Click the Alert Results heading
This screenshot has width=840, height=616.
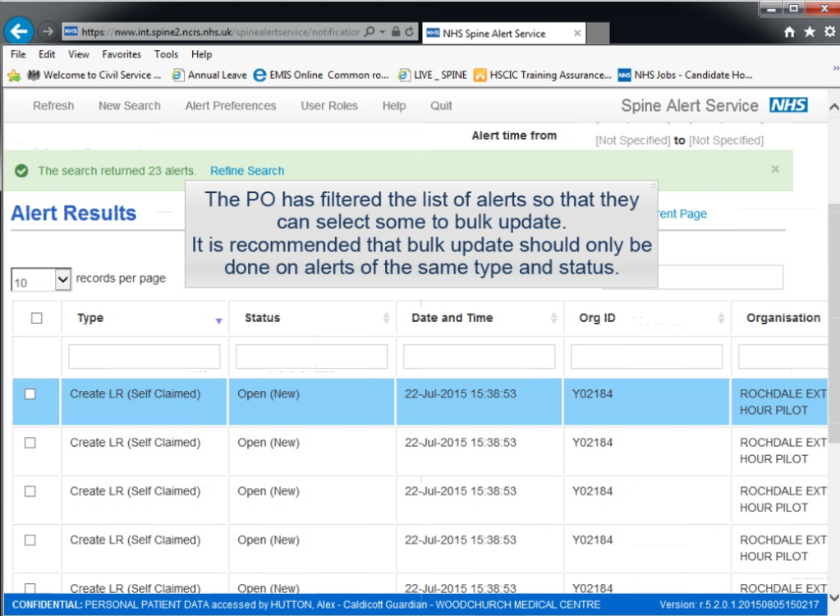[74, 214]
